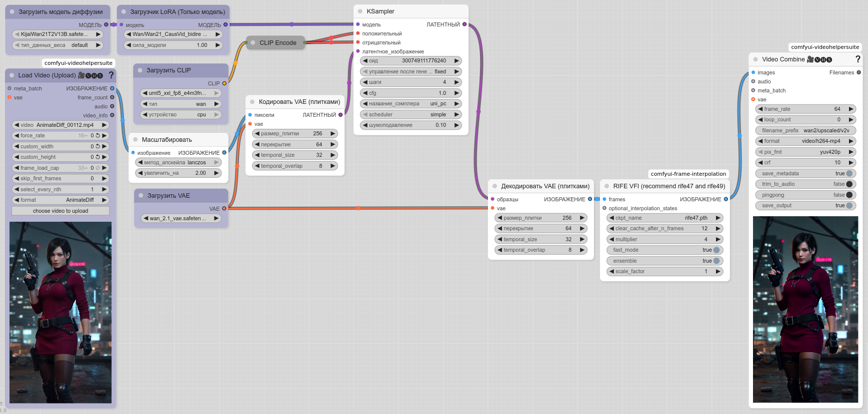The width and height of the screenshot is (868, 414).
Task: Open тип wan dropdown in Загрузить CLIP
Action: pyautogui.click(x=181, y=104)
